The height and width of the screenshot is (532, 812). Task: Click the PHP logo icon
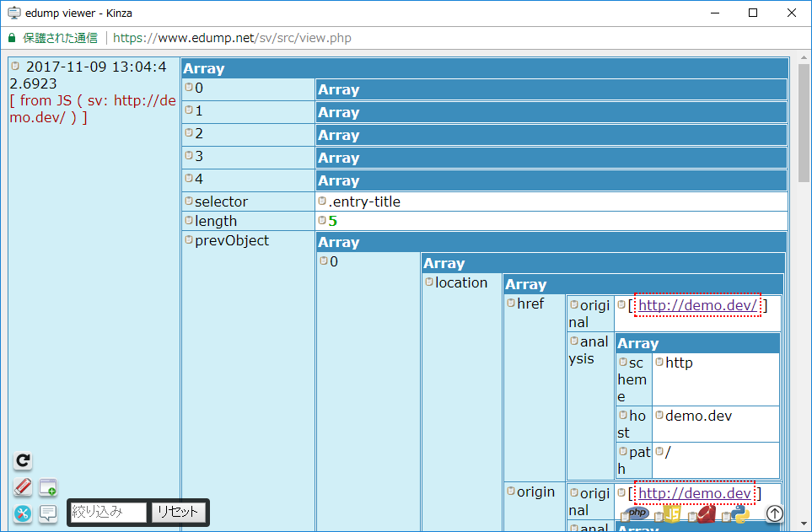[x=638, y=513]
